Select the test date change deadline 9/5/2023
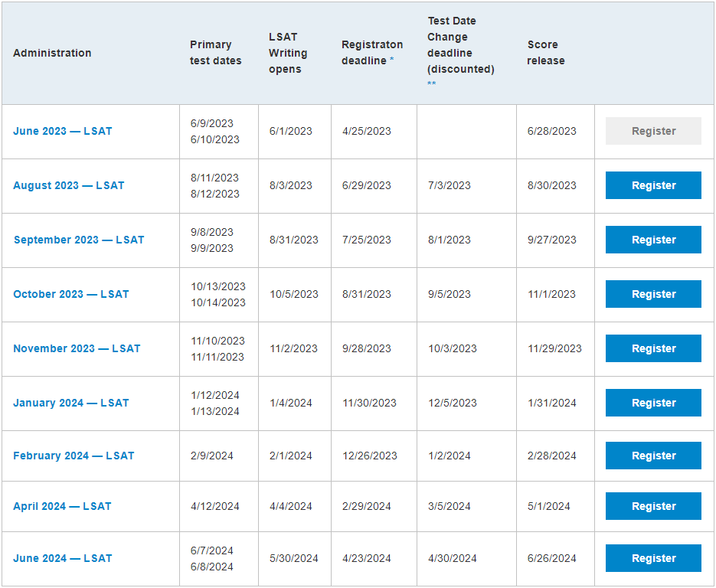716x588 pixels. [x=450, y=294]
